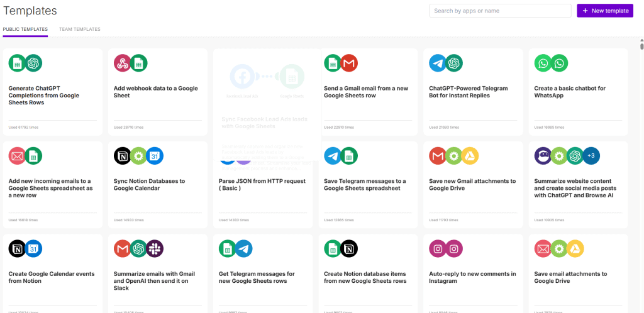Click the Gmail icon on the Send a Gmail email card
644x313 pixels.
[x=349, y=63]
